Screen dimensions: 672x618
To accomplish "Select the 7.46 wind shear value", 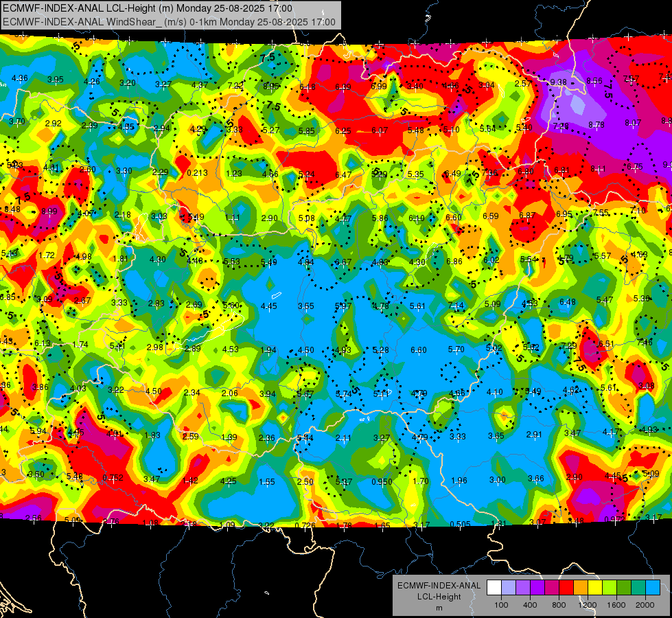I will tap(645, 342).
